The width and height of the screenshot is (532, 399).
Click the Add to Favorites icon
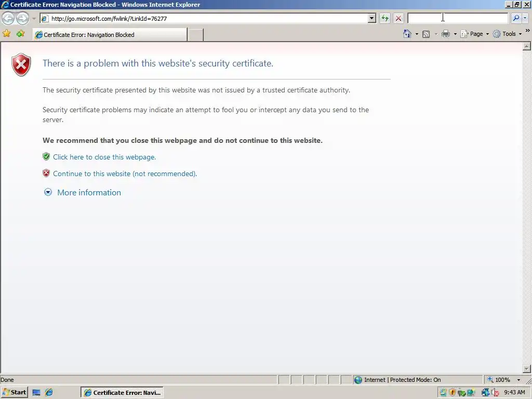click(x=20, y=33)
